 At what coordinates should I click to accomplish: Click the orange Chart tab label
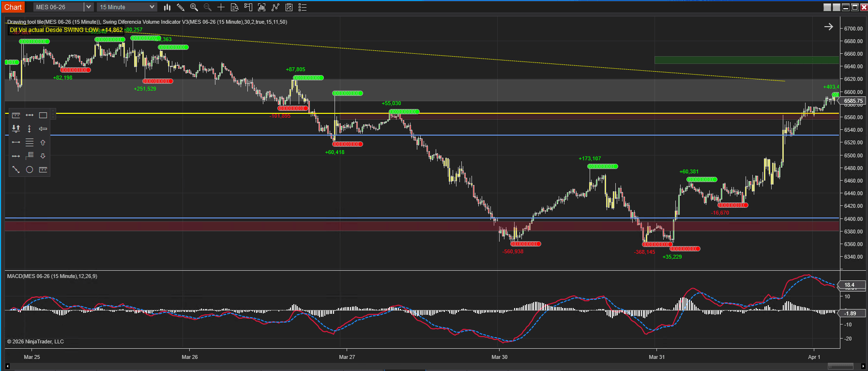click(13, 7)
